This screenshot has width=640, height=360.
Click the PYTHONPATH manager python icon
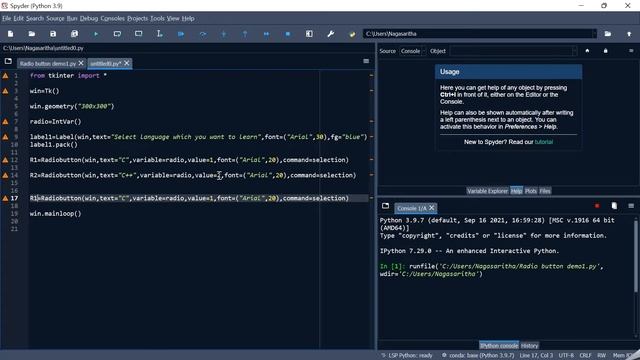point(352,34)
